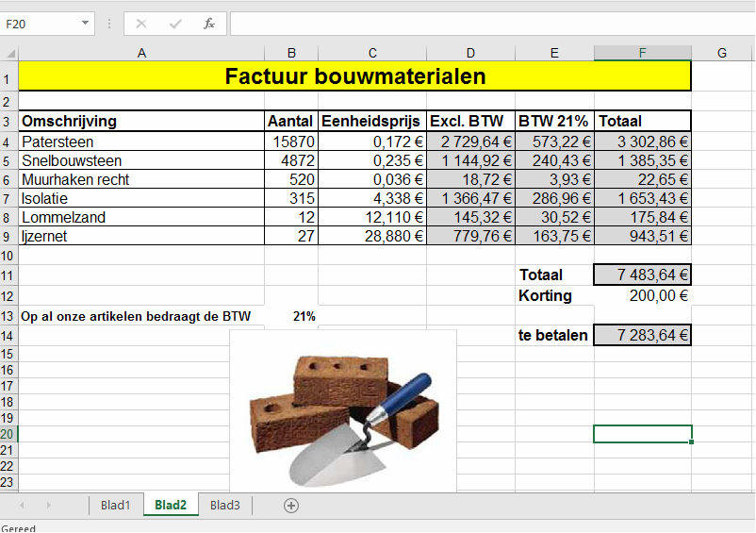Switch to the Blad1 sheet tab
The width and height of the screenshot is (756, 533).
pyautogui.click(x=115, y=506)
